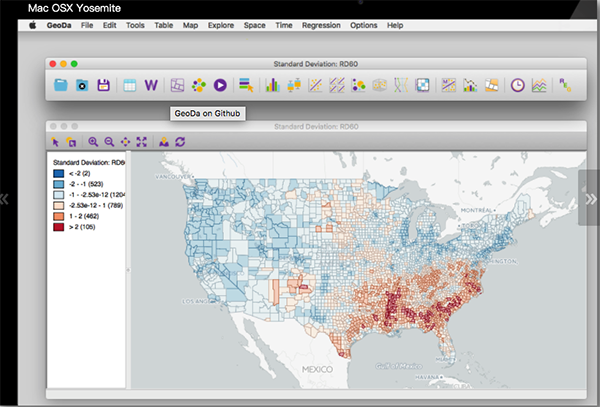Open the Explore menu
Screen dimensions: 600x407
pyautogui.click(x=220, y=24)
